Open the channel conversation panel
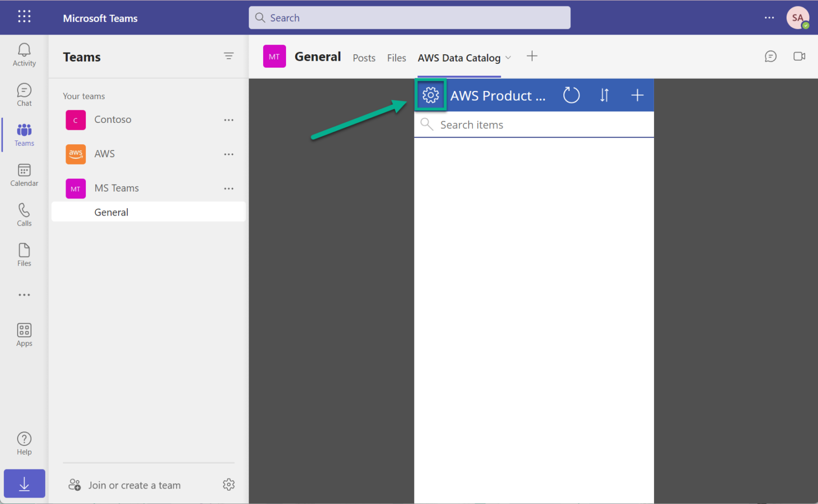 click(x=771, y=56)
